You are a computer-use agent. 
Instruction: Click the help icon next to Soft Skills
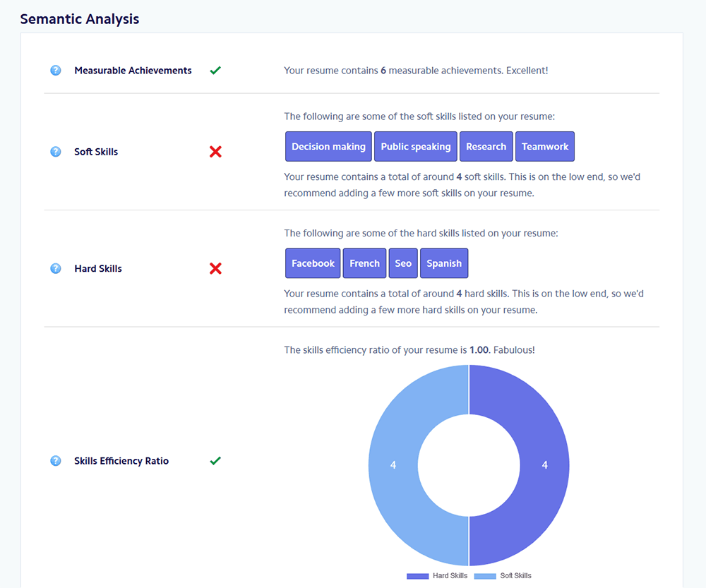pyautogui.click(x=55, y=151)
